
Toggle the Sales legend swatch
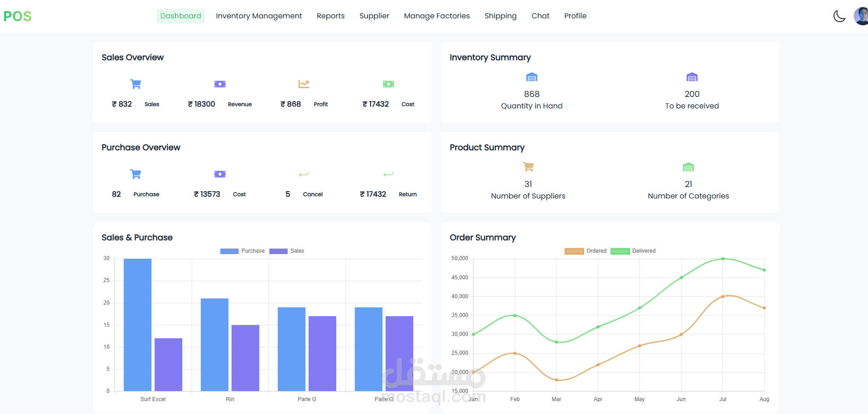point(278,251)
